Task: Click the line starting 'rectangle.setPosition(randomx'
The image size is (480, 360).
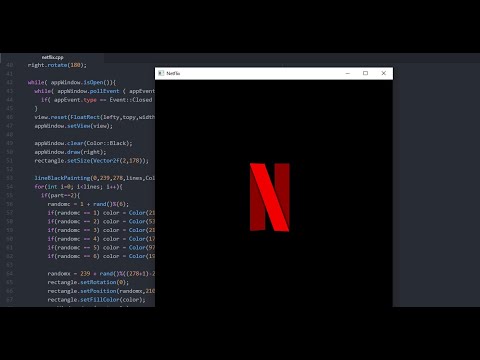Action: pos(101,291)
